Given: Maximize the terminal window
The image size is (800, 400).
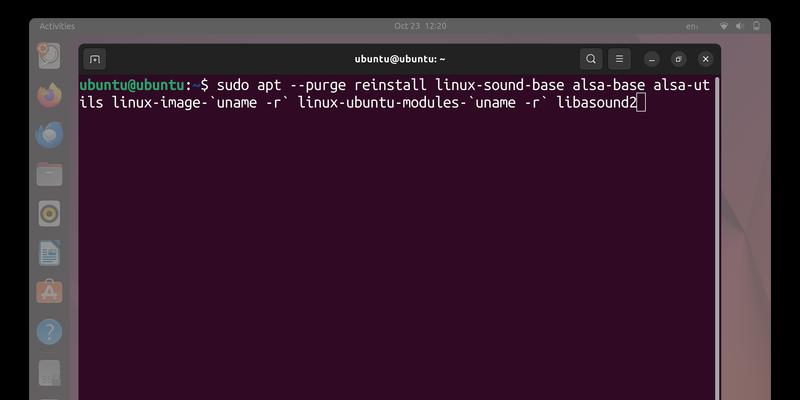Looking at the screenshot, I should [x=679, y=59].
